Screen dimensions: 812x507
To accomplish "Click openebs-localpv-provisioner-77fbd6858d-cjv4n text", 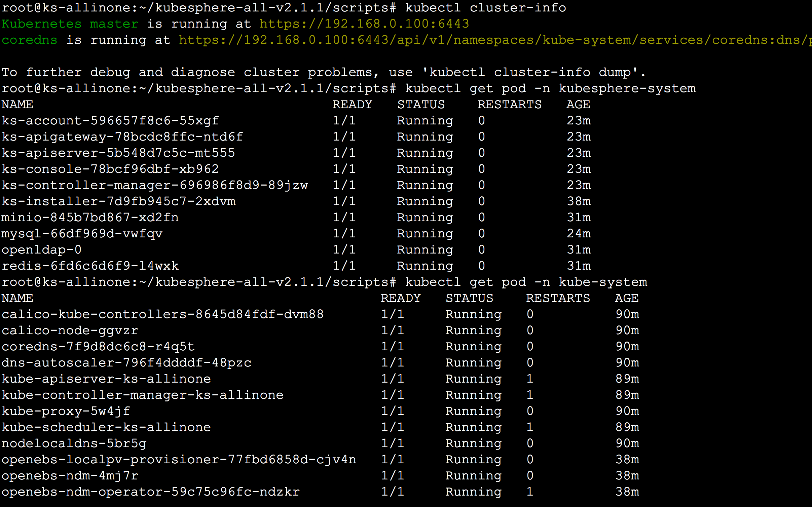I will click(x=179, y=460).
